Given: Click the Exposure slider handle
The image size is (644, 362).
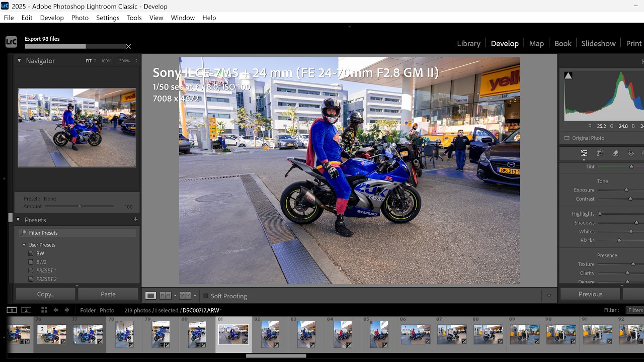Looking at the screenshot, I should tap(626, 190).
